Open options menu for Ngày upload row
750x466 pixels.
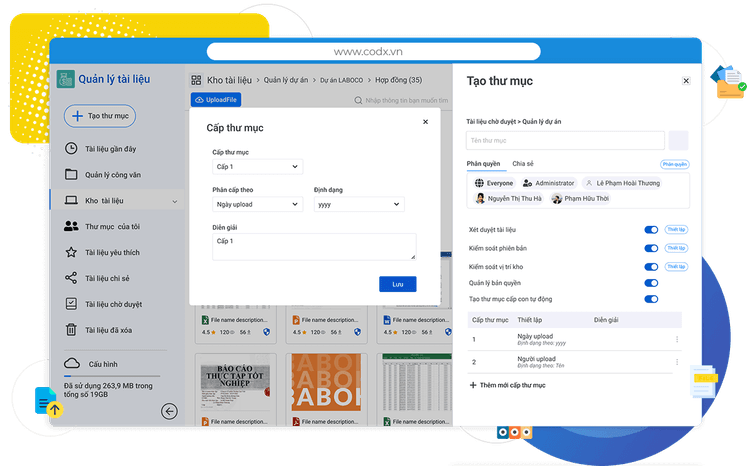tap(677, 340)
